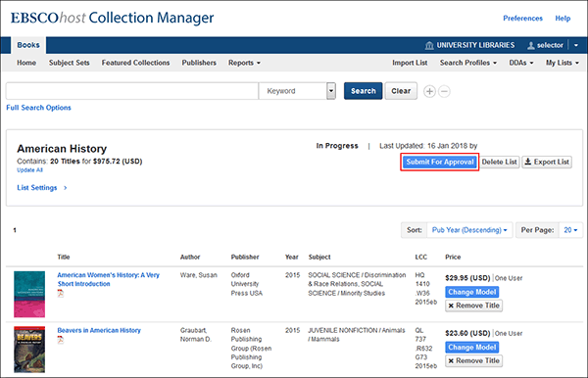Open PDF icon under Beavers in American History
Viewport: 588px width, 378px height.
[x=61, y=340]
